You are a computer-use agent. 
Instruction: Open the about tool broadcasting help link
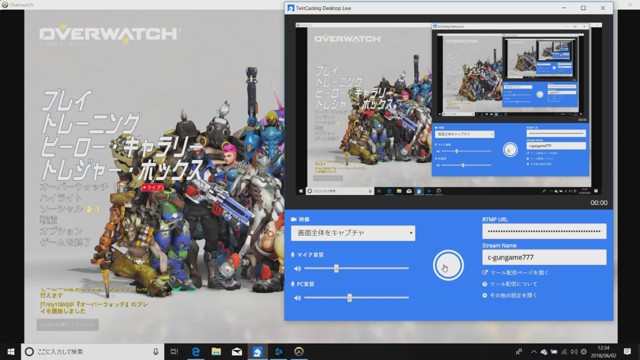click(x=510, y=284)
